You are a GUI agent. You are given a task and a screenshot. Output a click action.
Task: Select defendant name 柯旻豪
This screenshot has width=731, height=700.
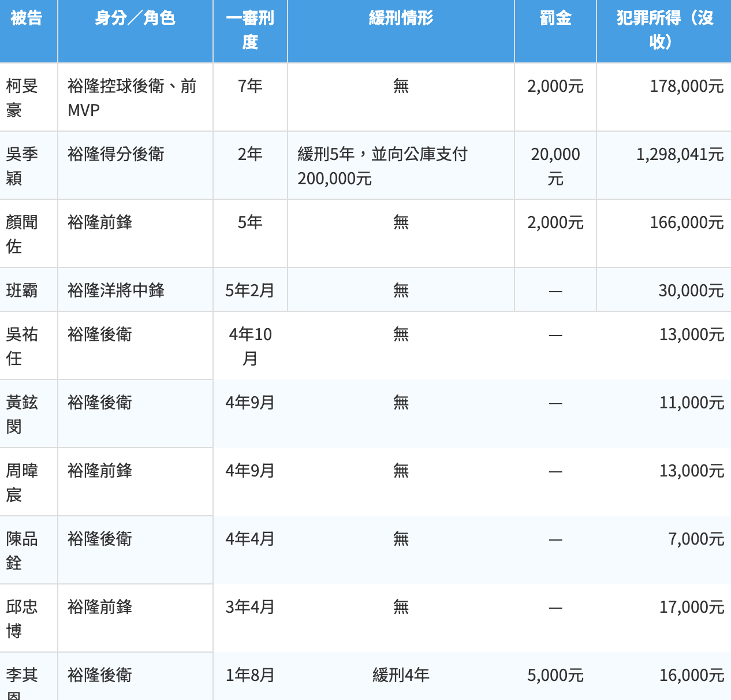pos(22,98)
